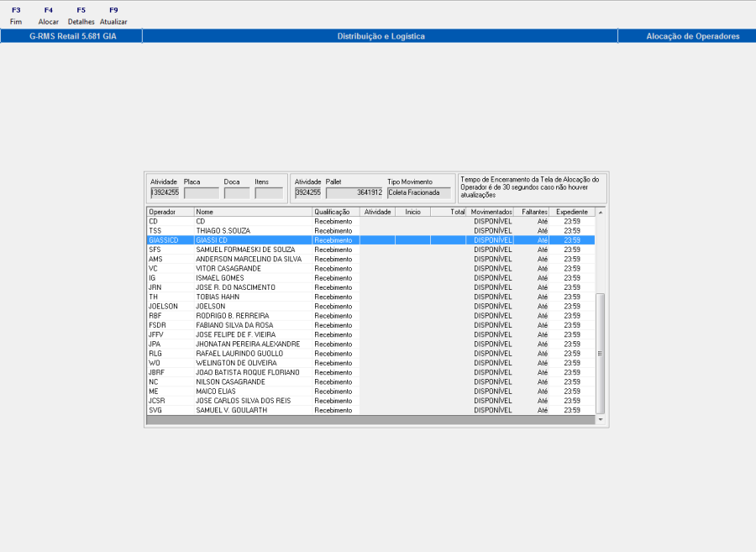Screen dimensions: 756x552
Task: Select operator SAMUEL V. GOULARTH
Action: point(370,410)
